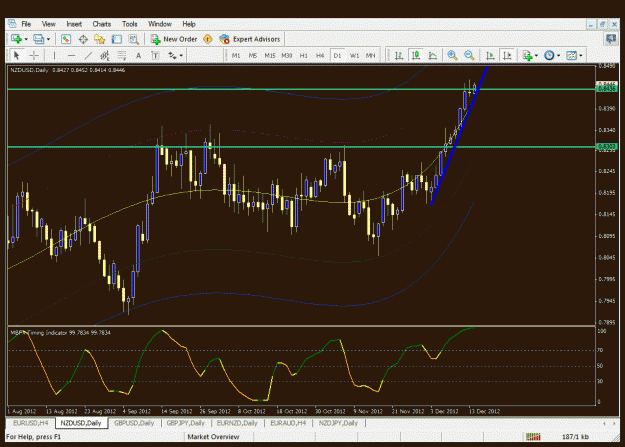Image resolution: width=625 pixels, height=447 pixels.
Task: Open the Data Window crosshair-target icon
Action: 83,39
